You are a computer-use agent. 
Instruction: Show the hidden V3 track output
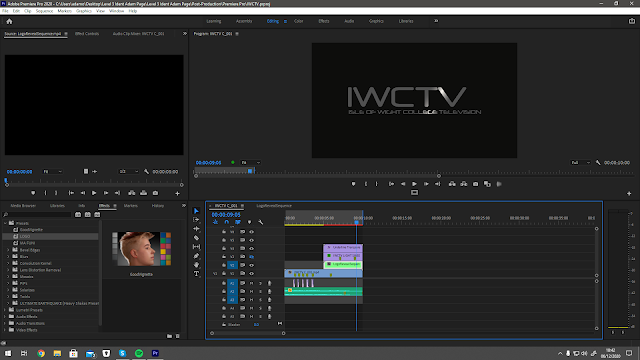coord(251,257)
